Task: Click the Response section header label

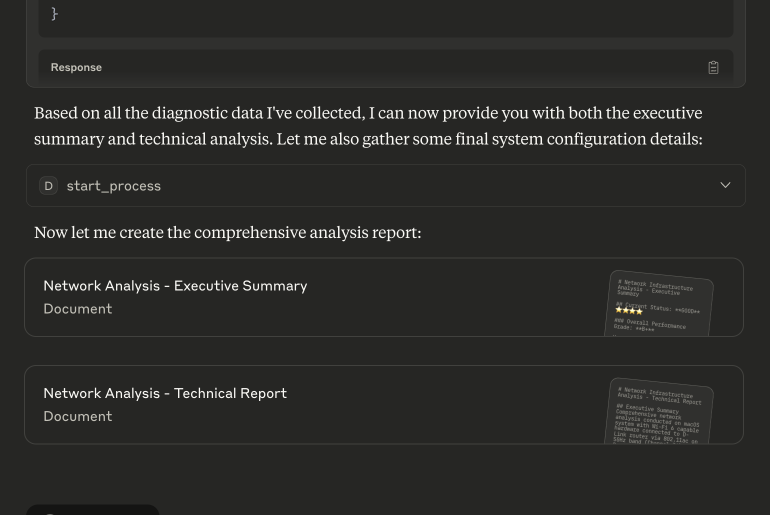Action: coord(76,67)
